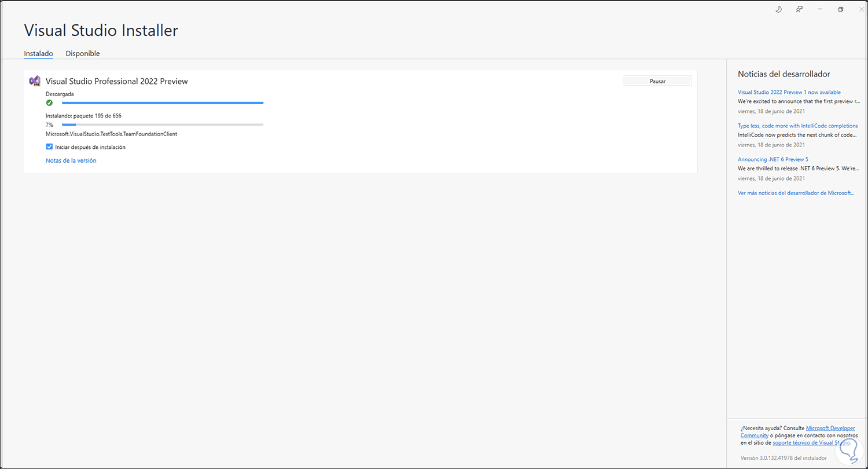Uncheck Iniciar después de instalación
The image size is (868, 469).
point(49,147)
